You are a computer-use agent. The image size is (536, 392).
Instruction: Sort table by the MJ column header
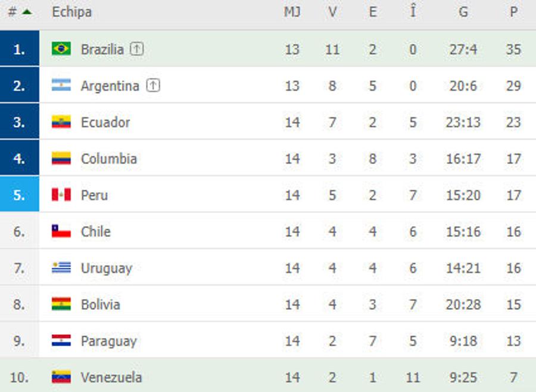[292, 12]
